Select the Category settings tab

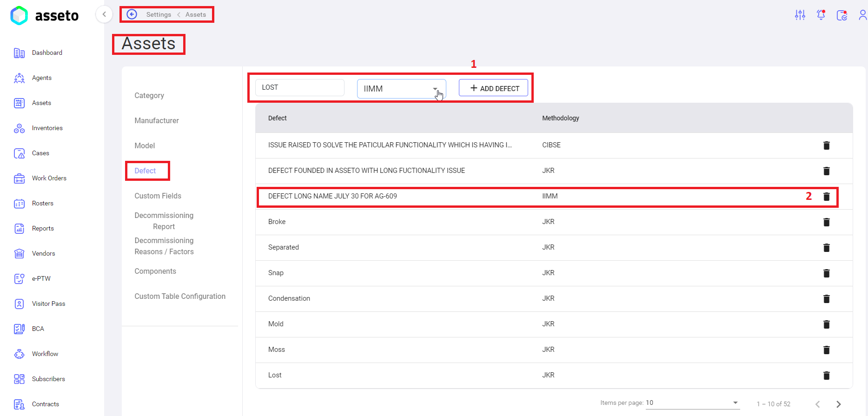[149, 96]
